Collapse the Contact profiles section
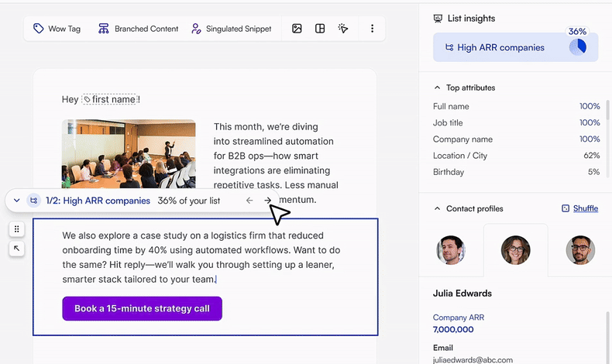 click(x=437, y=209)
